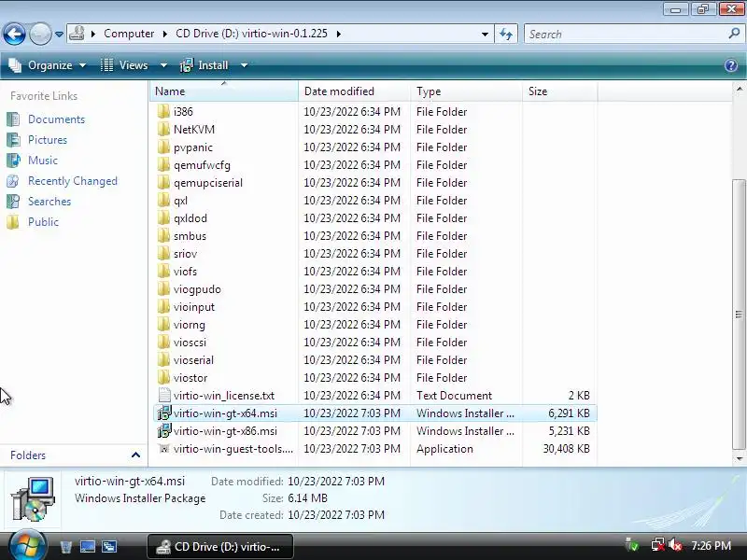The width and height of the screenshot is (747, 560).
Task: Click Install on the toolbar
Action: pos(204,65)
